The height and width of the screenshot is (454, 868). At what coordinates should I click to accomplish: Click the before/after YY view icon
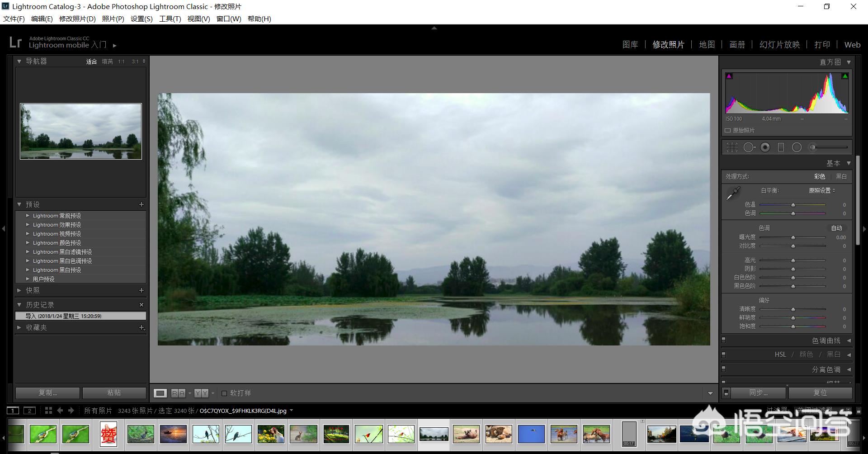pos(201,393)
